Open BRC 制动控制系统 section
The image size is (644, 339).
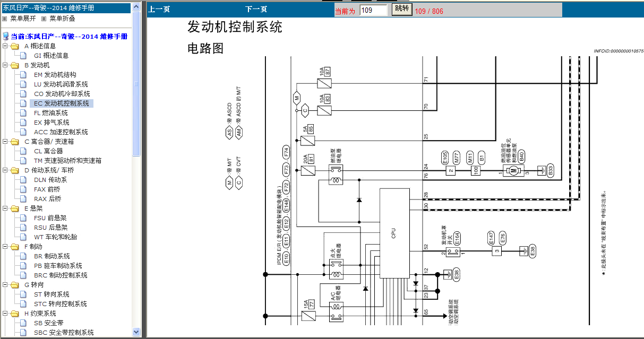click(61, 275)
